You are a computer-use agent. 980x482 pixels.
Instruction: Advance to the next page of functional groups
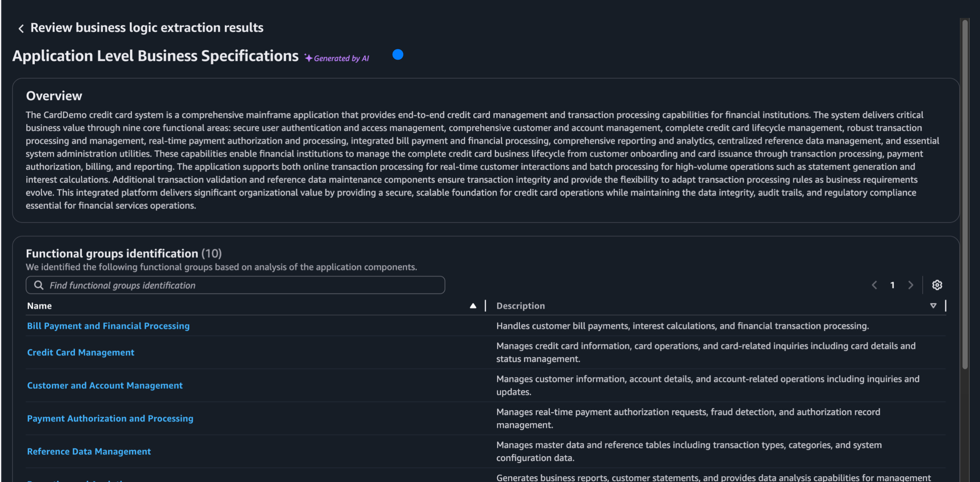point(911,285)
